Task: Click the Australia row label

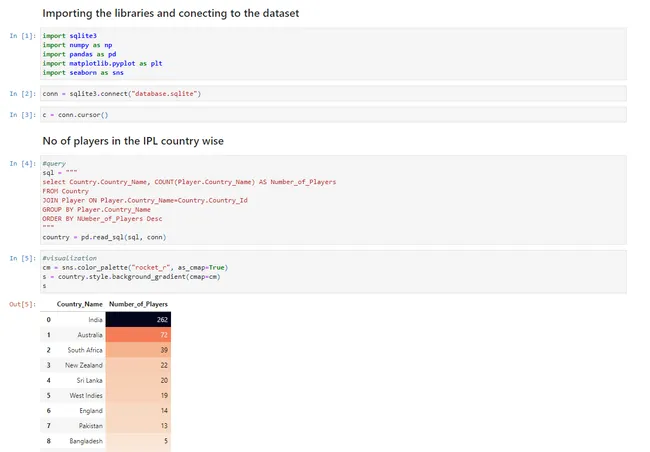Action: (90, 335)
